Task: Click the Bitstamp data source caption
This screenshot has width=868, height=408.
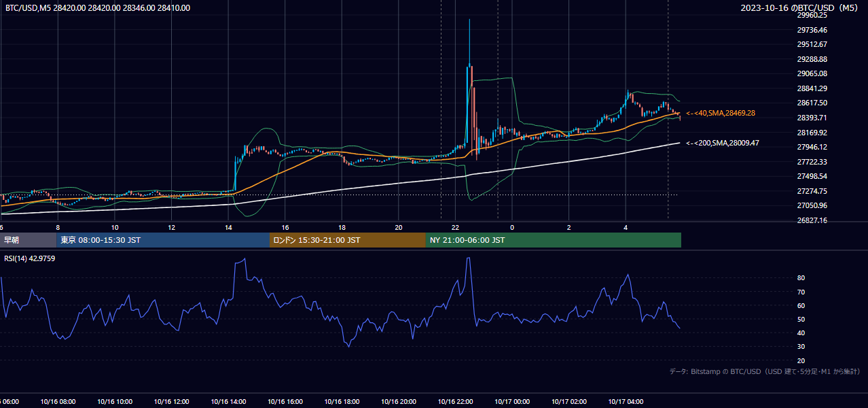Action: click(x=765, y=371)
